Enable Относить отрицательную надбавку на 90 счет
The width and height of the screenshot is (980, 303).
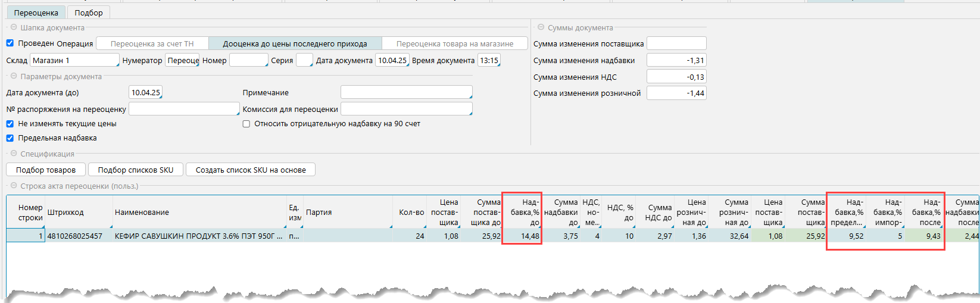246,124
